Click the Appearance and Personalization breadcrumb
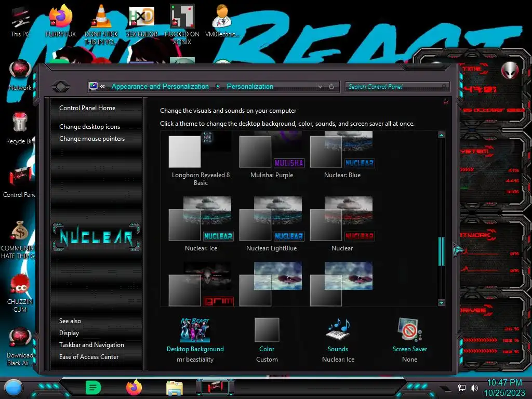The width and height of the screenshot is (532, 399). tap(160, 87)
